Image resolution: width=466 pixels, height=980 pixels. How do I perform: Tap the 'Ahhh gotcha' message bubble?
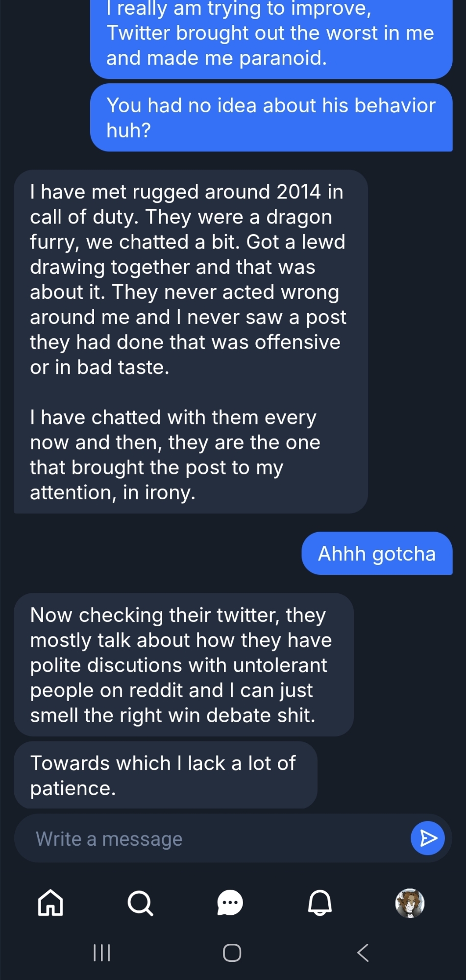(x=376, y=554)
